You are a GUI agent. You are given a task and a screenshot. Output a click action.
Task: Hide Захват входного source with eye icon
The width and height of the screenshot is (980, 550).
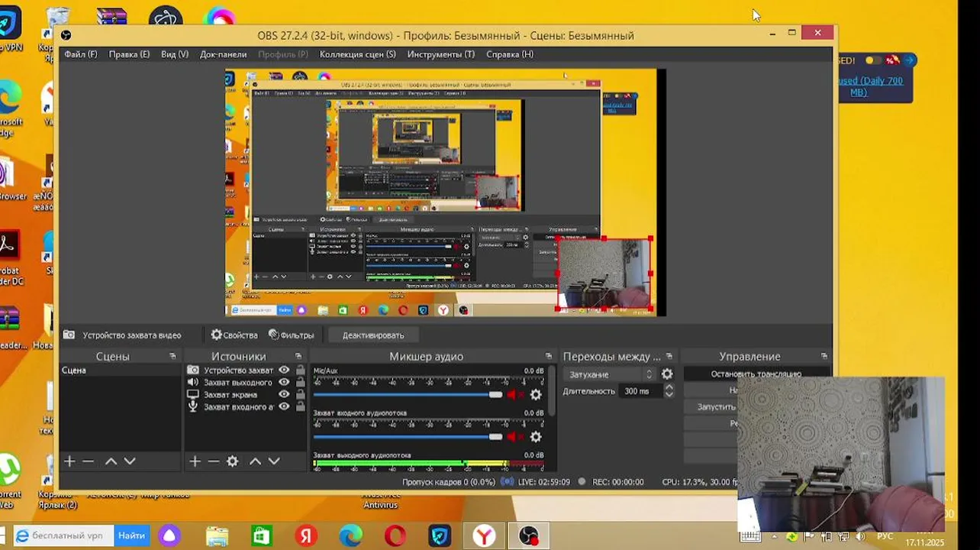pos(284,406)
